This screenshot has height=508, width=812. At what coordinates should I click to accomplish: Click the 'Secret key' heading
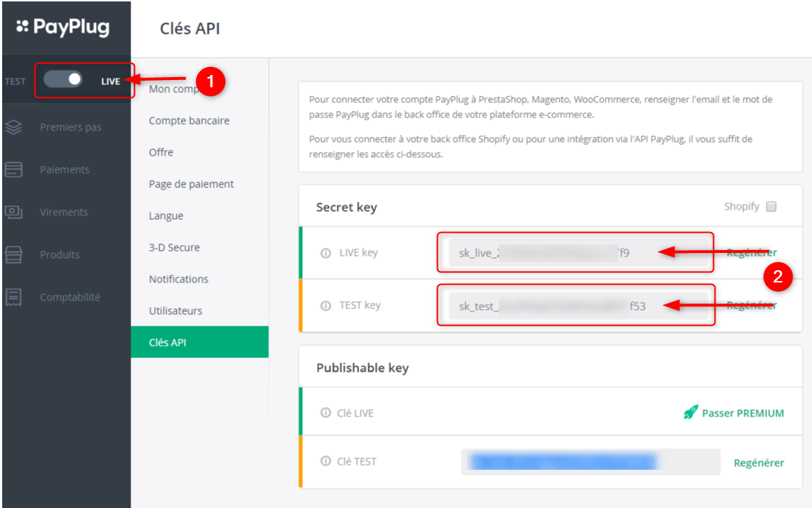[x=346, y=207]
